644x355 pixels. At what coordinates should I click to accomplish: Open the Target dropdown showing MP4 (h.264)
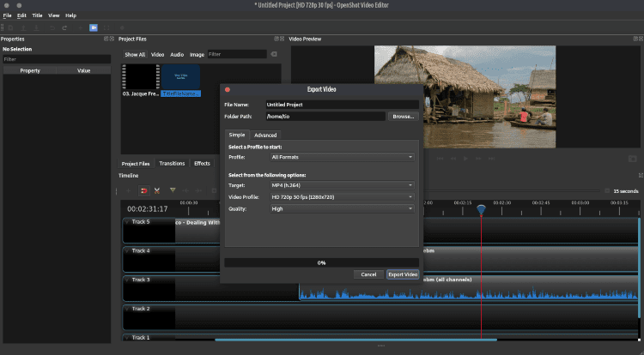pos(342,185)
